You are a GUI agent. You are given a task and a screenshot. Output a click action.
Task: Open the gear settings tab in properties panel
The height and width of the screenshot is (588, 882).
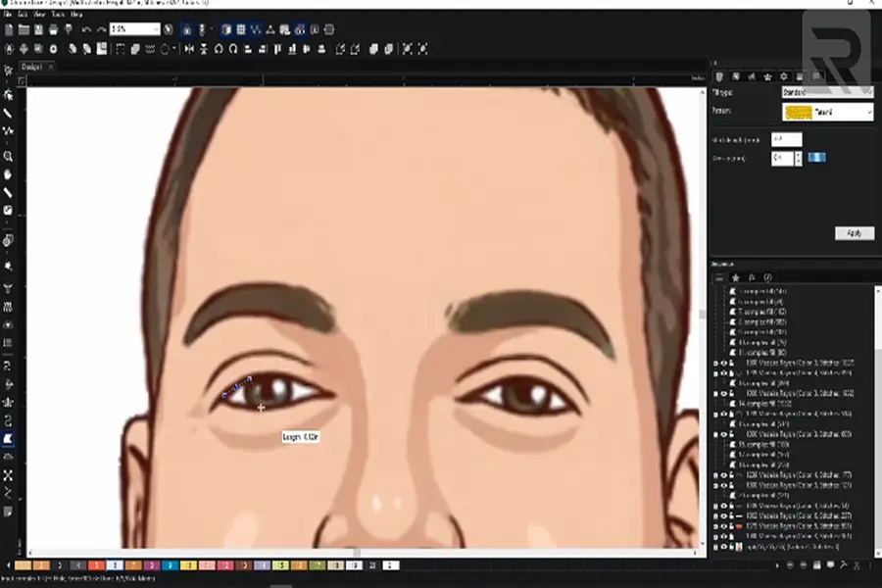(784, 76)
